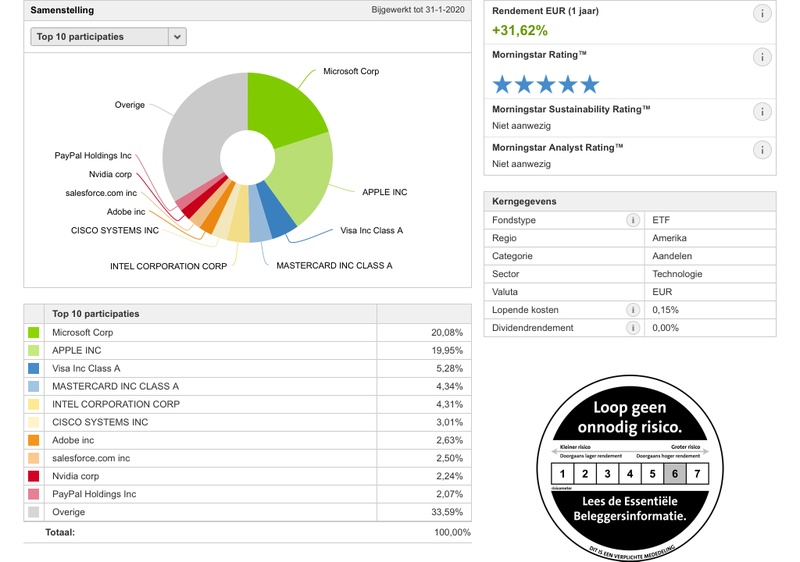Click the info icon beside Lopende kosten
Image resolution: width=800 pixels, height=562 pixels.
click(x=633, y=310)
